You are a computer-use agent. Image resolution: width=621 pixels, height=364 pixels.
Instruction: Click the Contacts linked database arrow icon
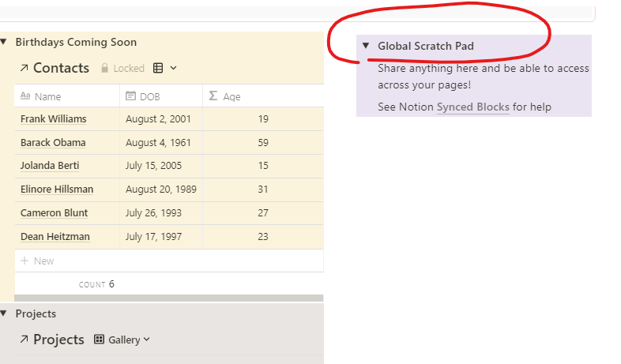[x=23, y=69]
